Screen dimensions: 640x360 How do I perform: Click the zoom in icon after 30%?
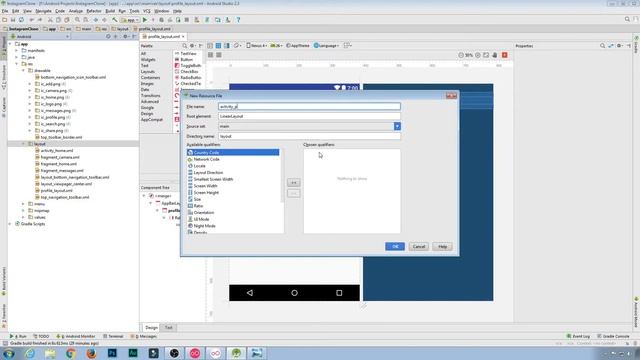[478, 55]
